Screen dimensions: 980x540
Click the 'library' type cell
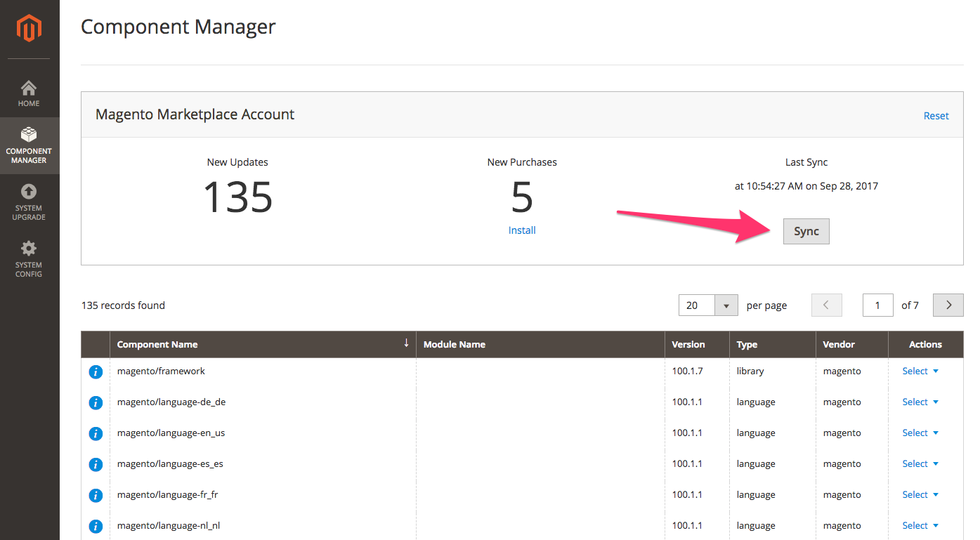click(x=750, y=371)
